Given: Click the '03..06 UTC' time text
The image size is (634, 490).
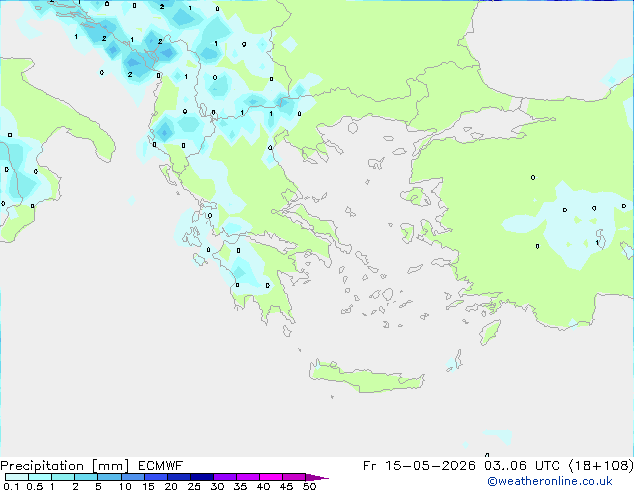Looking at the screenshot, I should pyautogui.click(x=522, y=466).
